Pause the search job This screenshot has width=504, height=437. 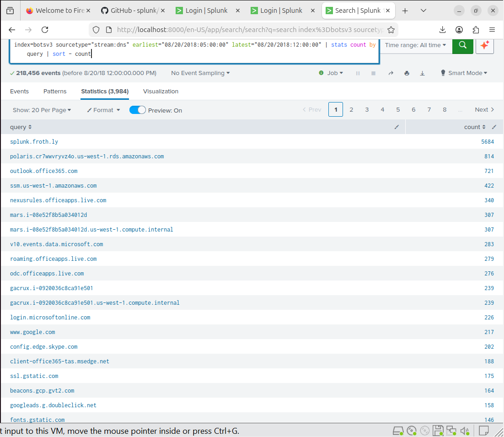[x=358, y=73]
